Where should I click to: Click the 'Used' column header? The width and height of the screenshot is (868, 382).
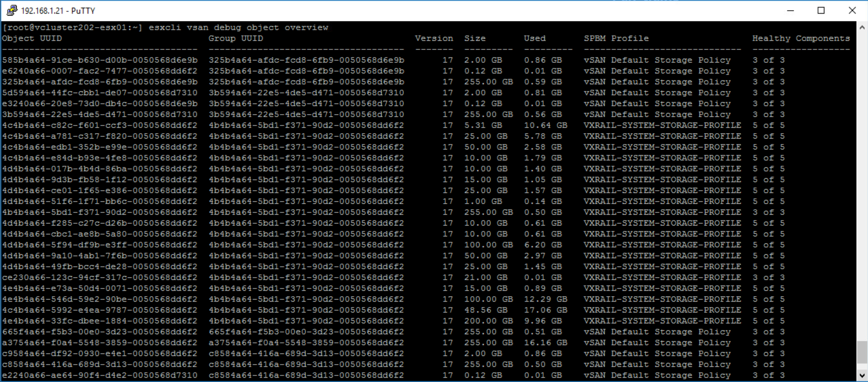coord(535,39)
